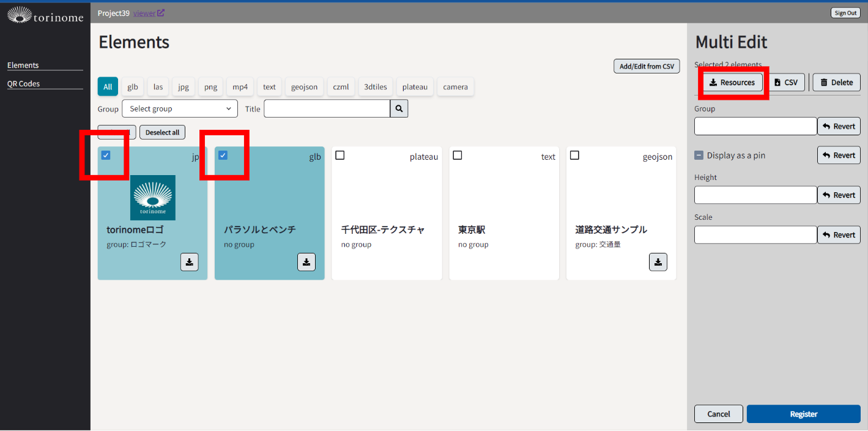Image resolution: width=868 pixels, height=431 pixels.
Task: Click the Height input field
Action: pos(755,195)
